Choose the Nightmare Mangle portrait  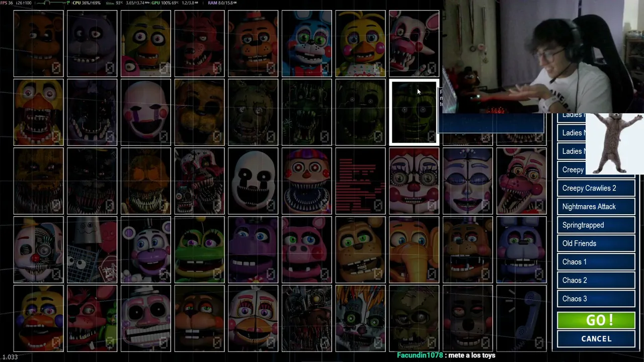199,181
